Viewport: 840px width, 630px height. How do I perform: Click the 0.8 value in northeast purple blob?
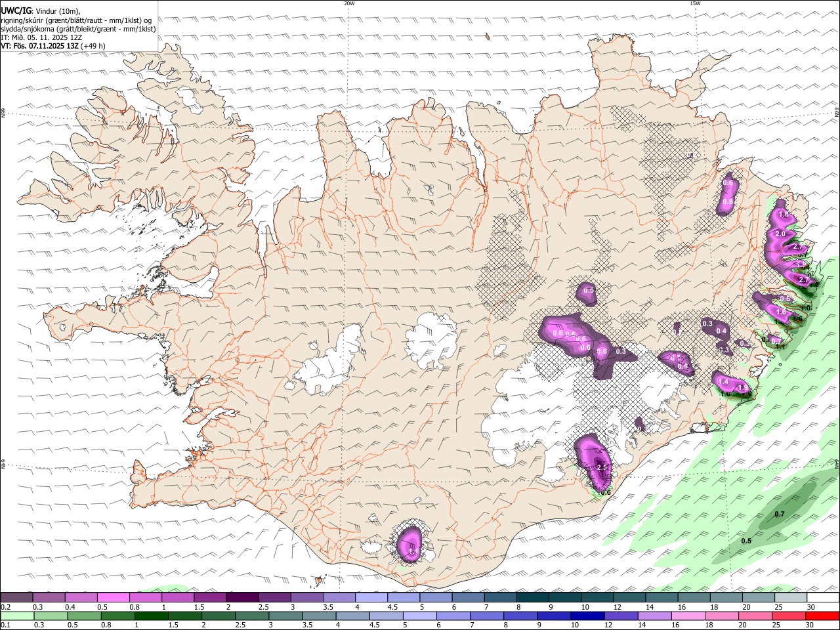pyautogui.click(x=727, y=202)
